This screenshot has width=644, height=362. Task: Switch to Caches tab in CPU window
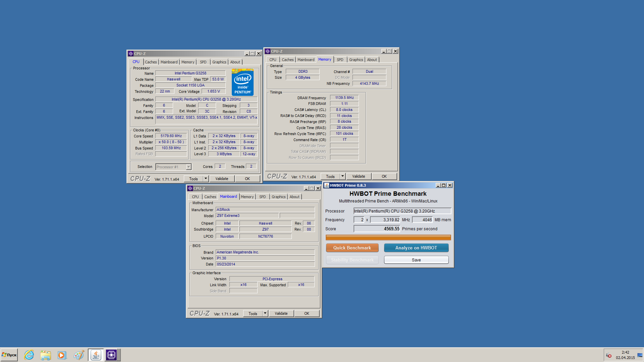(x=151, y=62)
